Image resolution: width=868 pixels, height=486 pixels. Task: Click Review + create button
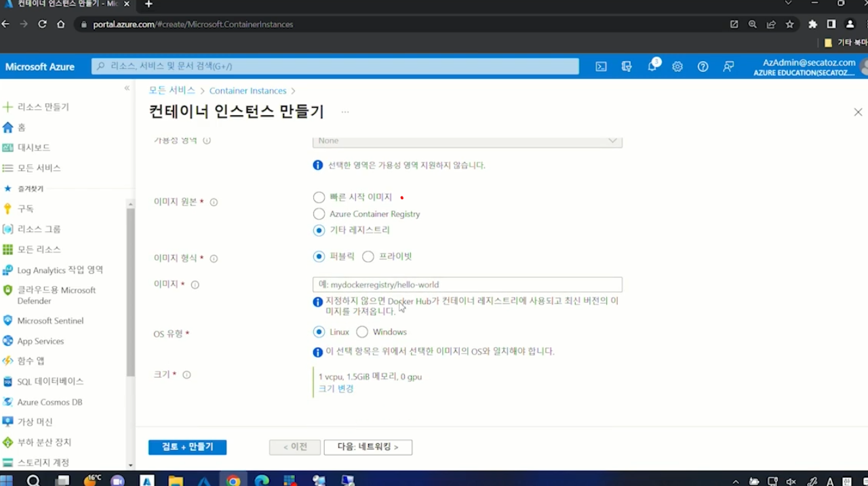187,447
